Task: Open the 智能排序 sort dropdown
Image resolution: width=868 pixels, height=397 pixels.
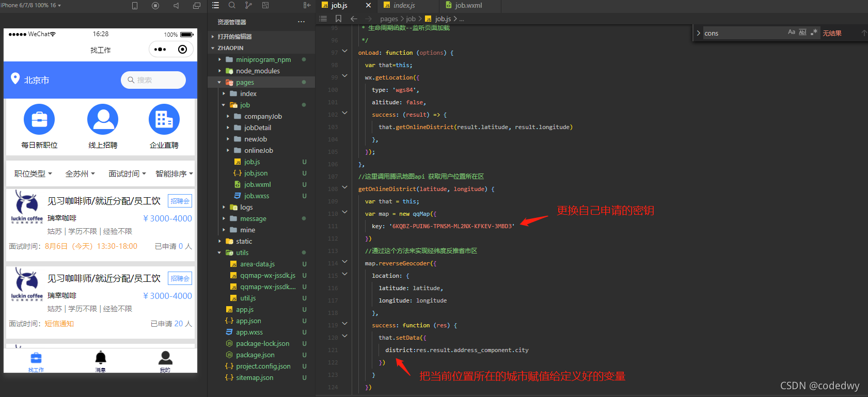Action: [174, 174]
